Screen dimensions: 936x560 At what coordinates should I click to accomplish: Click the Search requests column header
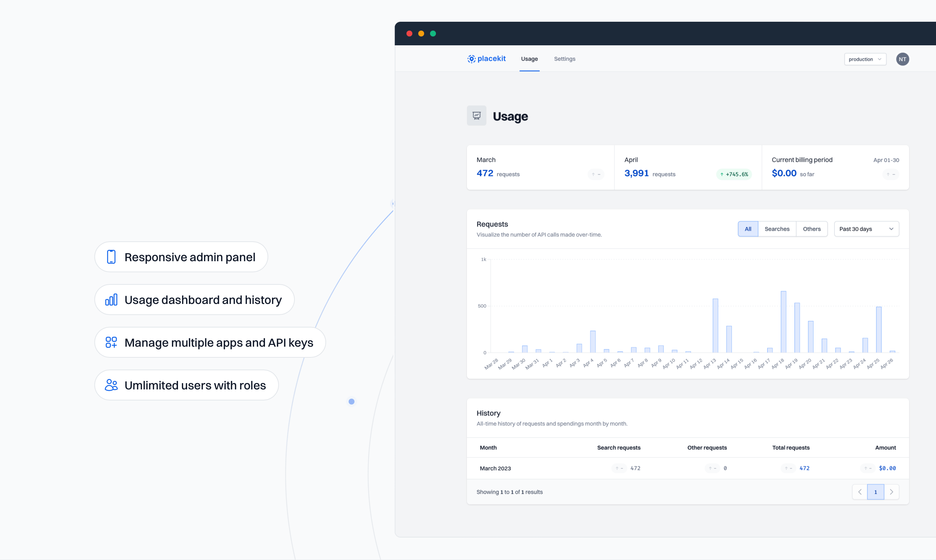click(619, 448)
